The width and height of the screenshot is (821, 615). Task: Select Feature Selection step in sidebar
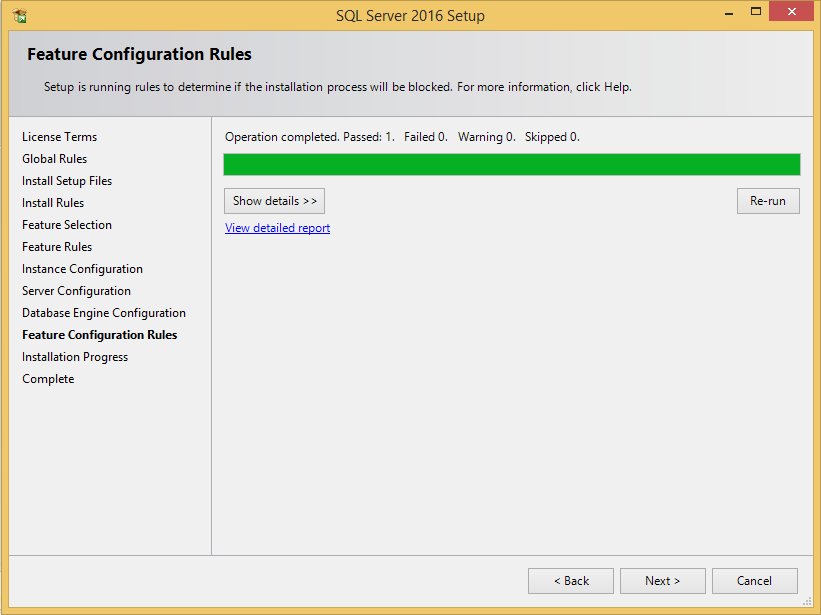tap(67, 225)
